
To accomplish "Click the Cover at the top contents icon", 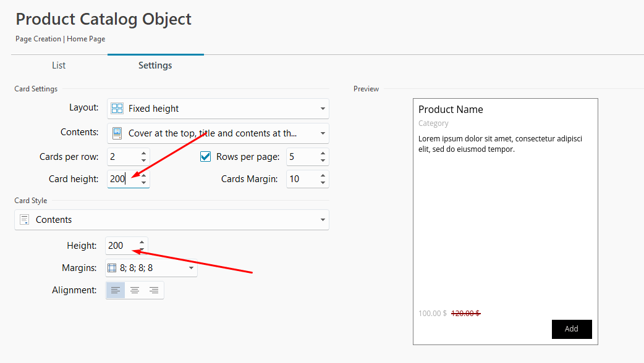I will pos(117,133).
